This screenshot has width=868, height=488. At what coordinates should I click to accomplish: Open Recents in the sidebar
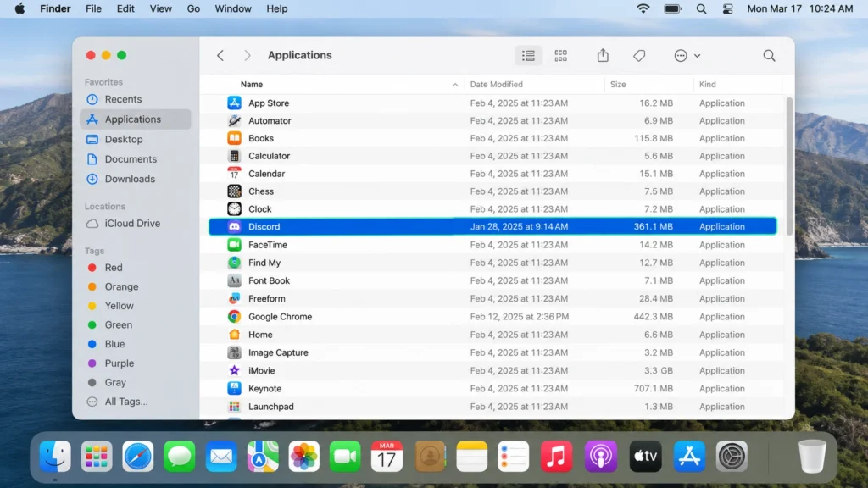136,100
